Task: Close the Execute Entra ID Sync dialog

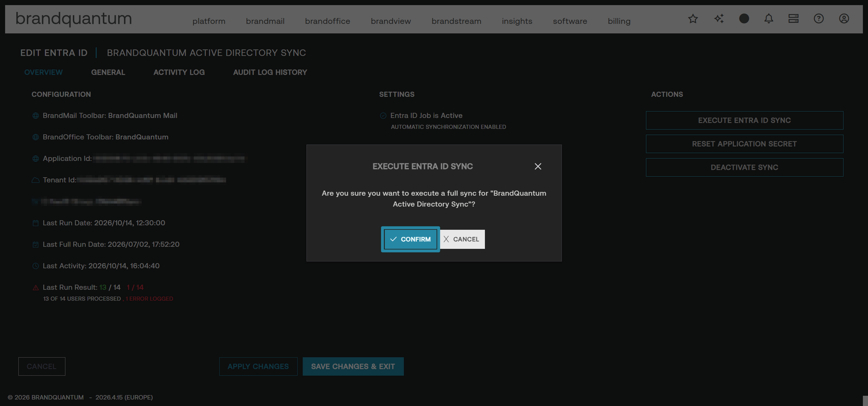Action: (538, 166)
